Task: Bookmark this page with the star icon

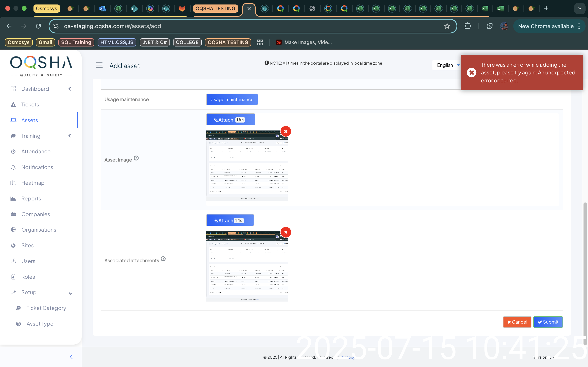Action: [x=447, y=26]
